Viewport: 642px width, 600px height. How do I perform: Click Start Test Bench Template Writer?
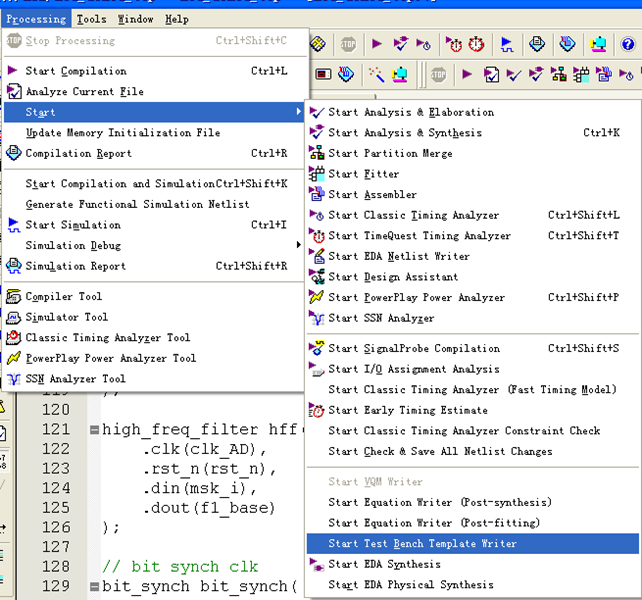click(x=473, y=543)
